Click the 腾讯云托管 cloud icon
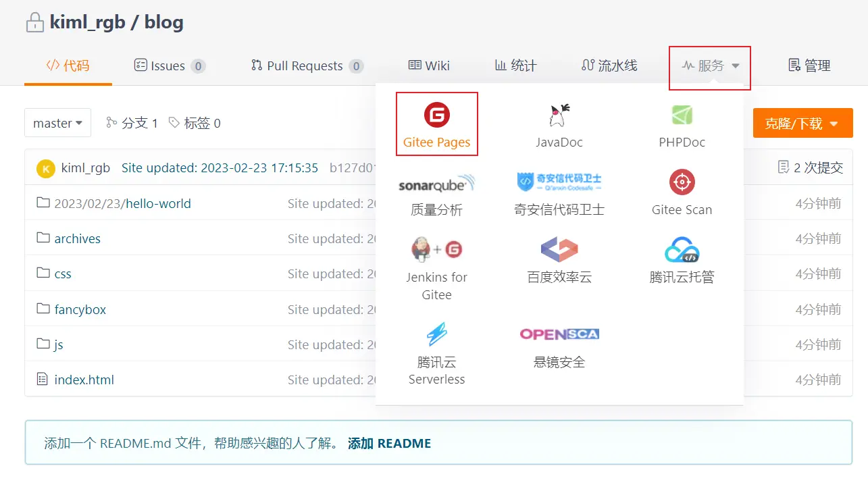Screen dimensions: 868x493 (x=682, y=250)
